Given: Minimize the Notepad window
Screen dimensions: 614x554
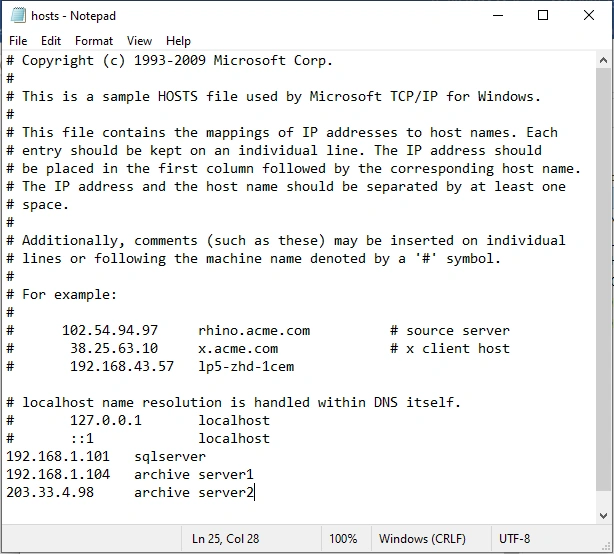Looking at the screenshot, I should 496,15.
